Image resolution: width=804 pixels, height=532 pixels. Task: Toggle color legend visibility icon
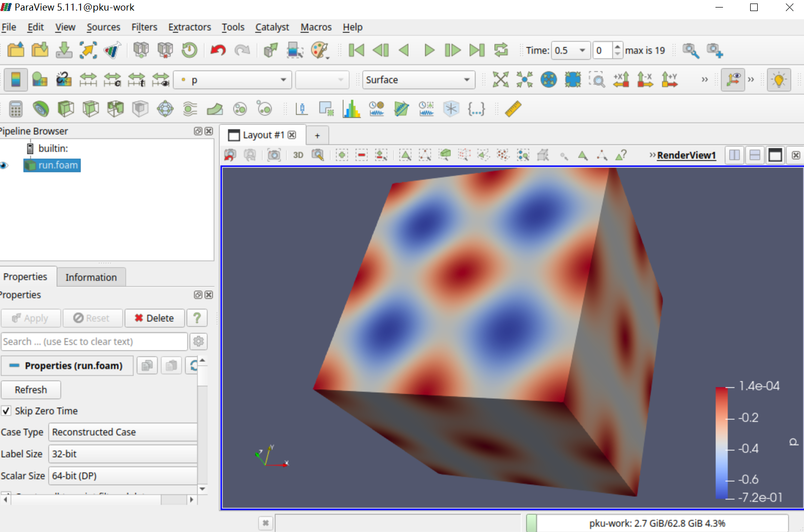[x=16, y=79]
